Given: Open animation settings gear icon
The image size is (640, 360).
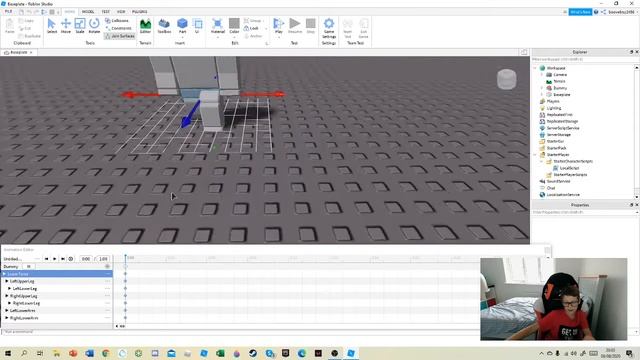Looking at the screenshot, I should (x=107, y=266).
